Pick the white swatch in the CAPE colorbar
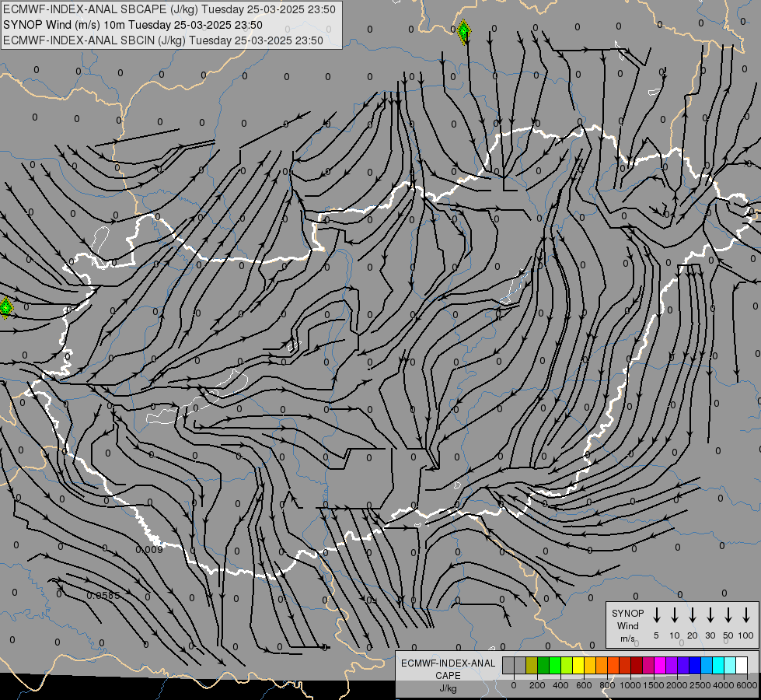 pos(742,665)
